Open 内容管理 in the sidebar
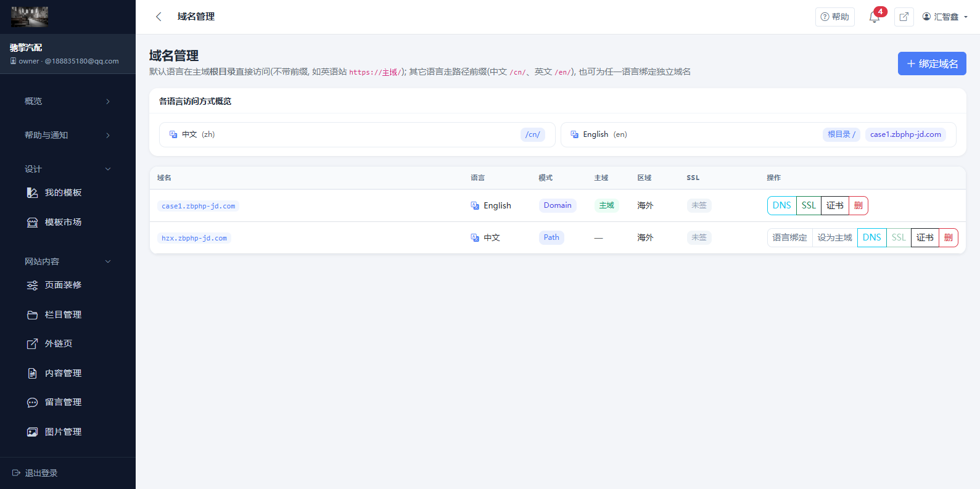 [x=63, y=374]
